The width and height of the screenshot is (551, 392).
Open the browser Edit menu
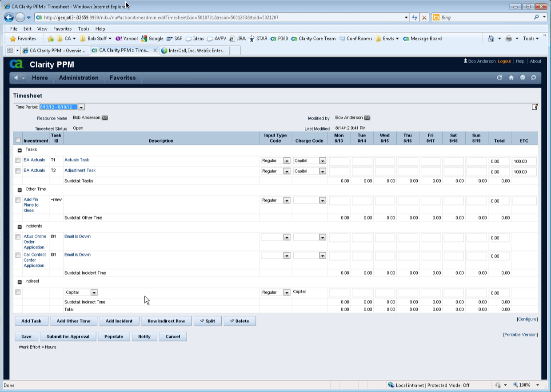pos(27,29)
